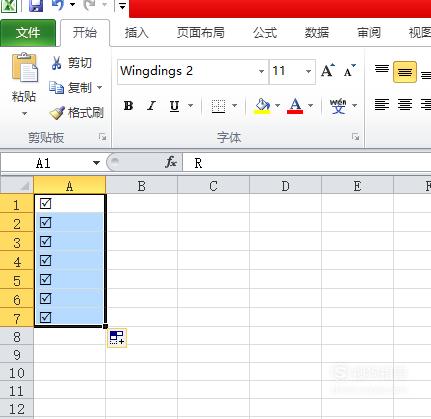Switch to the 开始 ribbon tab
This screenshot has height=419, width=431.
[x=85, y=33]
